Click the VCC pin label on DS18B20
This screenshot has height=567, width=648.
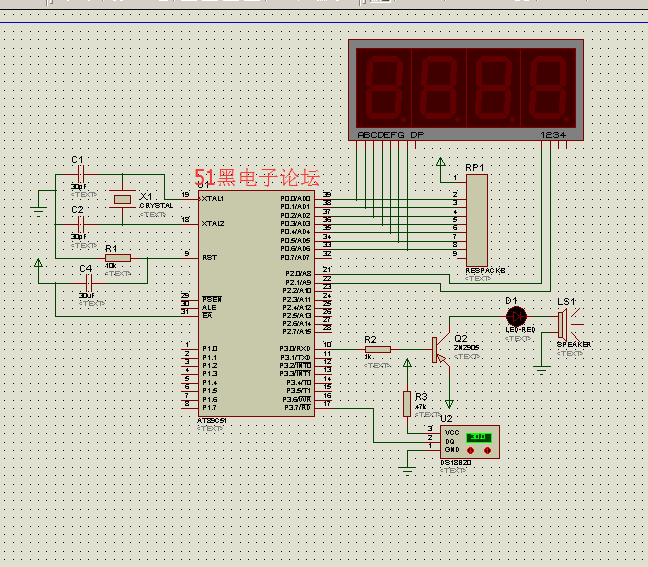click(452, 433)
